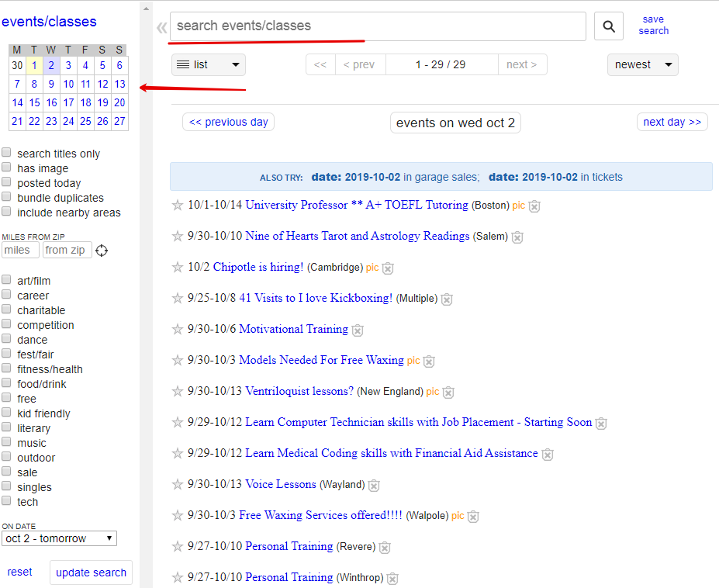Viewport: 719px width, 588px height.
Task: Check the fitness/health category
Action: (x=6, y=368)
